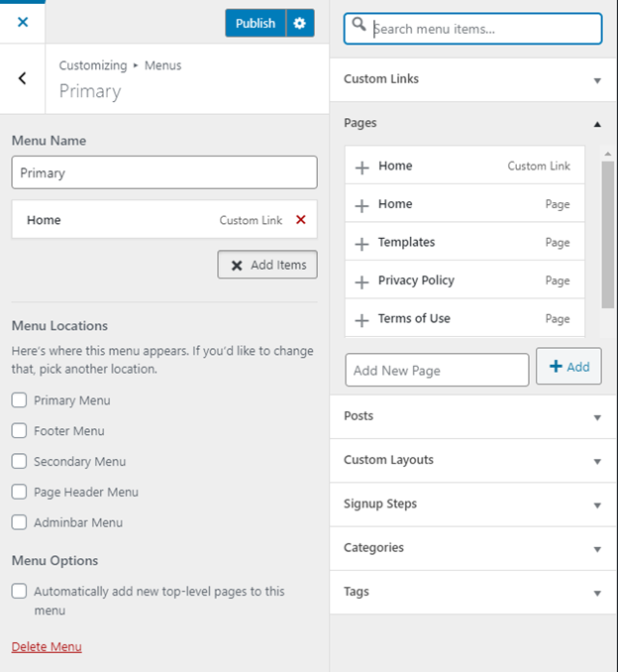Image resolution: width=618 pixels, height=672 pixels.
Task: Expand the Tags section
Action: 472,592
